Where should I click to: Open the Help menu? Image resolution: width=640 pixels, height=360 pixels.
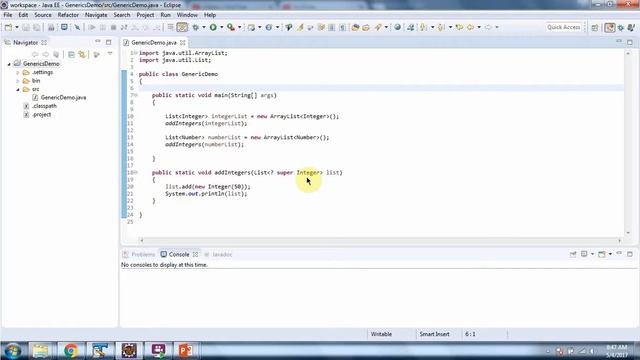(210, 15)
